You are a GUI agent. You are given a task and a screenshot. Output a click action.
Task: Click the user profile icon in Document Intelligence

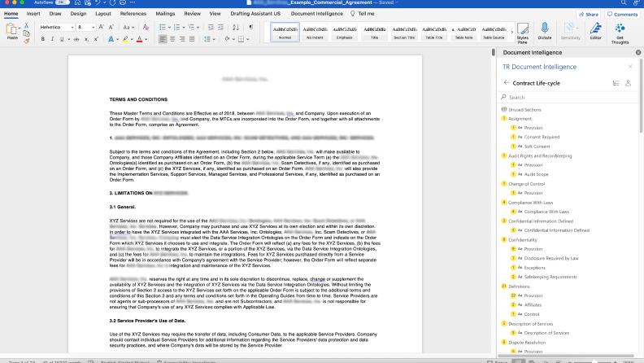(x=629, y=83)
